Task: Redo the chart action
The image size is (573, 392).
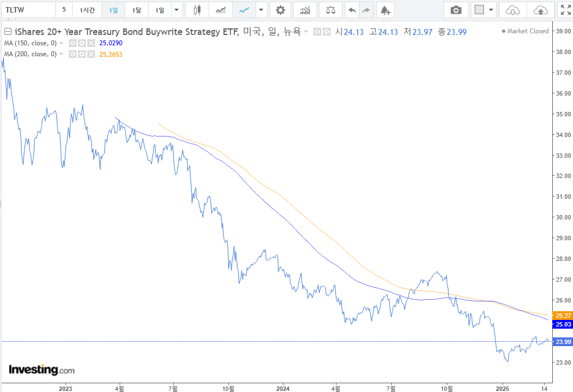Action: [x=366, y=10]
